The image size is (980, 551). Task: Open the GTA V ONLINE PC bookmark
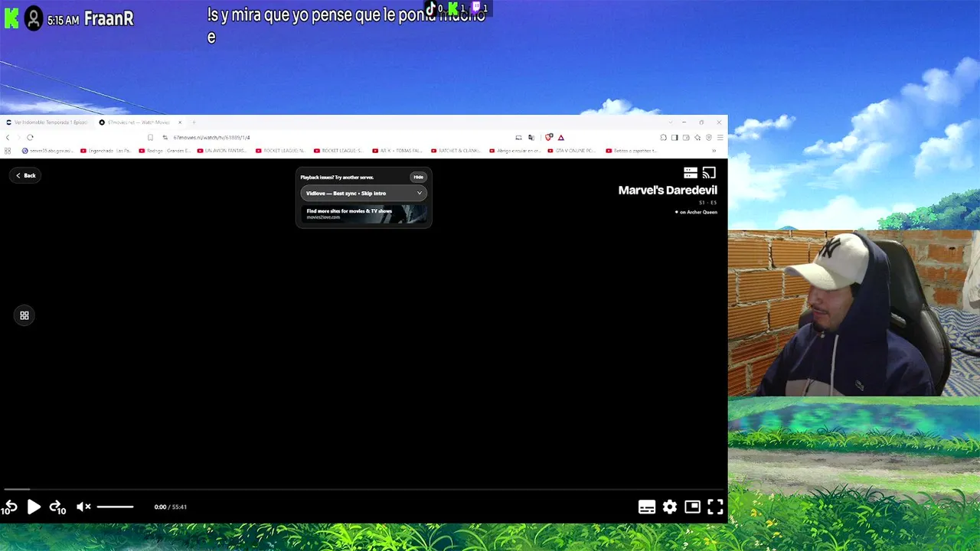coord(571,151)
